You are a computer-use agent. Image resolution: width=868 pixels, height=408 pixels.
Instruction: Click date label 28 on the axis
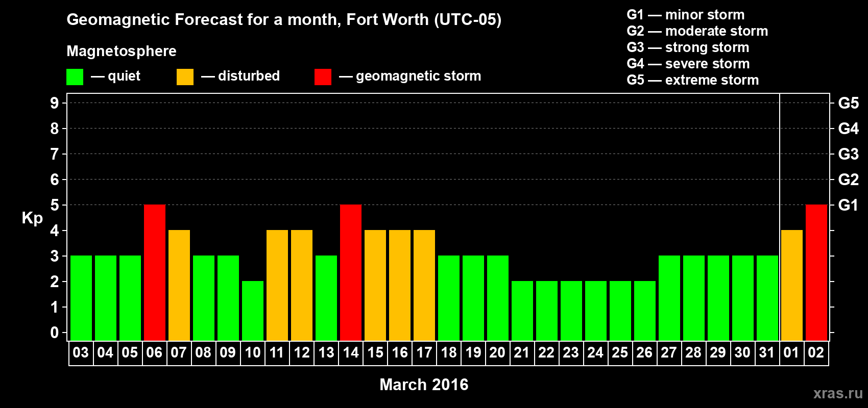click(693, 353)
